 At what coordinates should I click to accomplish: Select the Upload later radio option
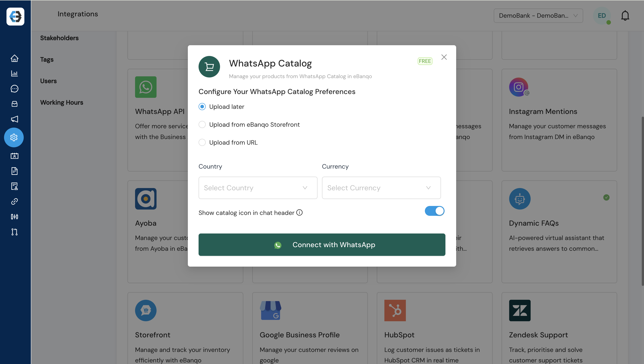202,107
